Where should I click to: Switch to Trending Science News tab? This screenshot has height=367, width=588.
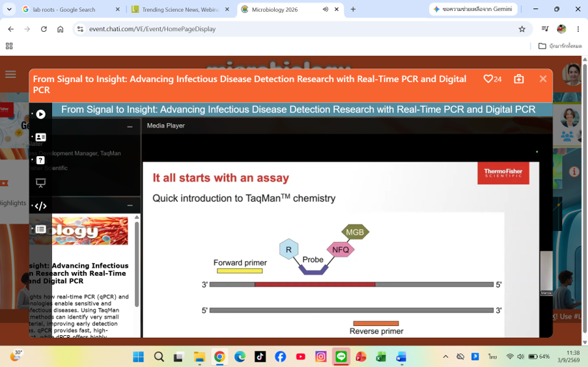coord(180,9)
